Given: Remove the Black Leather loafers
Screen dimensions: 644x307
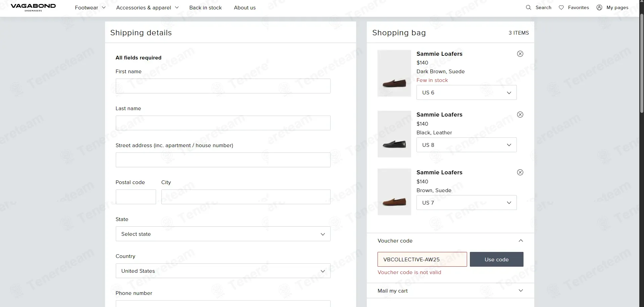Looking at the screenshot, I should pyautogui.click(x=520, y=115).
